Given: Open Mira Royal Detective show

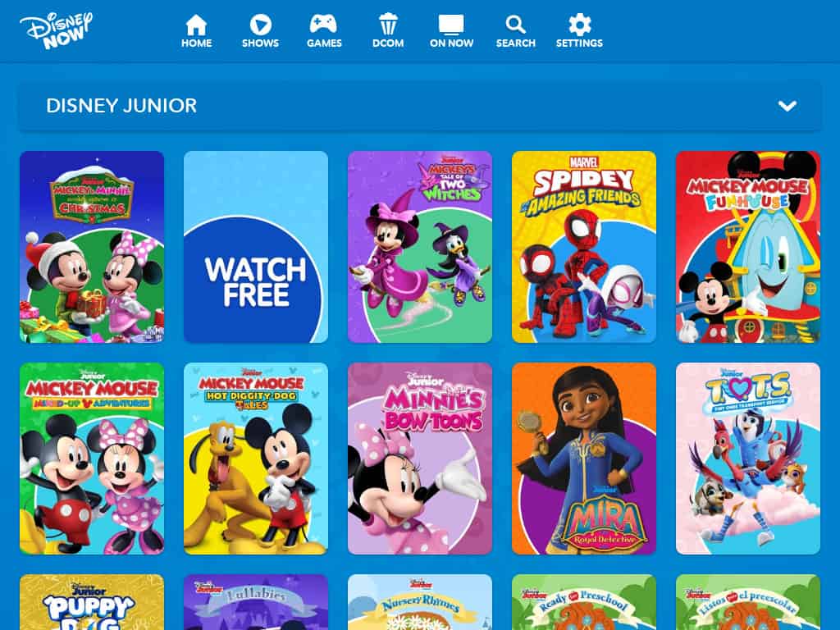Looking at the screenshot, I should 584,459.
